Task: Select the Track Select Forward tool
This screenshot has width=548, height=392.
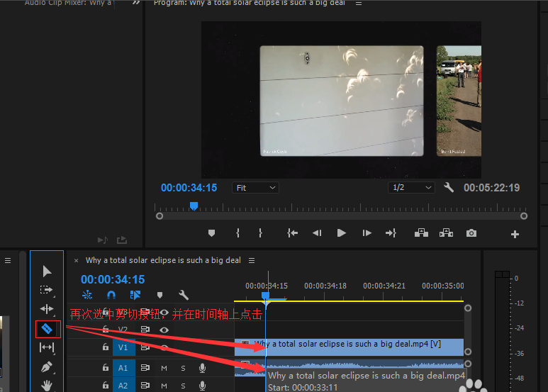Action: 47,290
